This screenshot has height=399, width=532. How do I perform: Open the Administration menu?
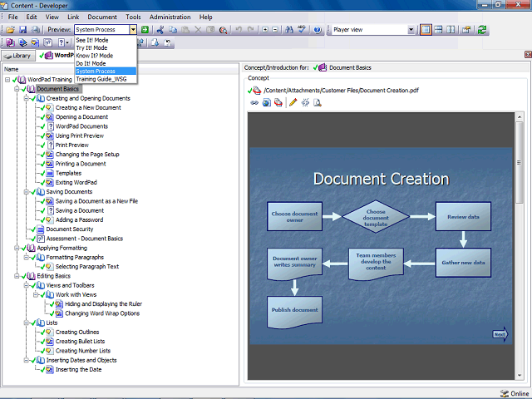tap(170, 17)
